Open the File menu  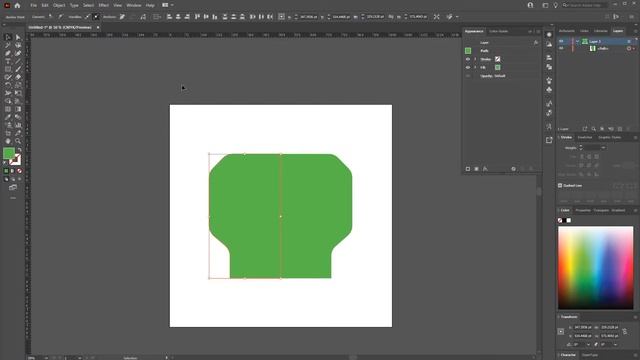33,5
